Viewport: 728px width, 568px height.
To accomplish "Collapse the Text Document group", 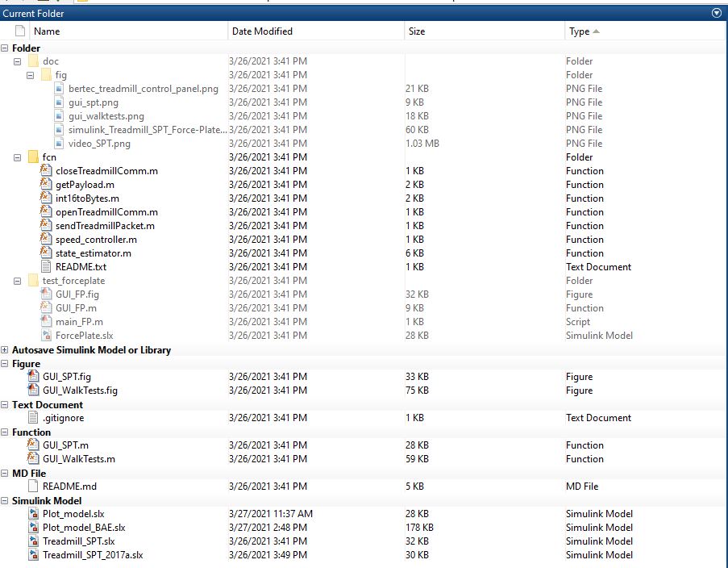I will [5, 404].
